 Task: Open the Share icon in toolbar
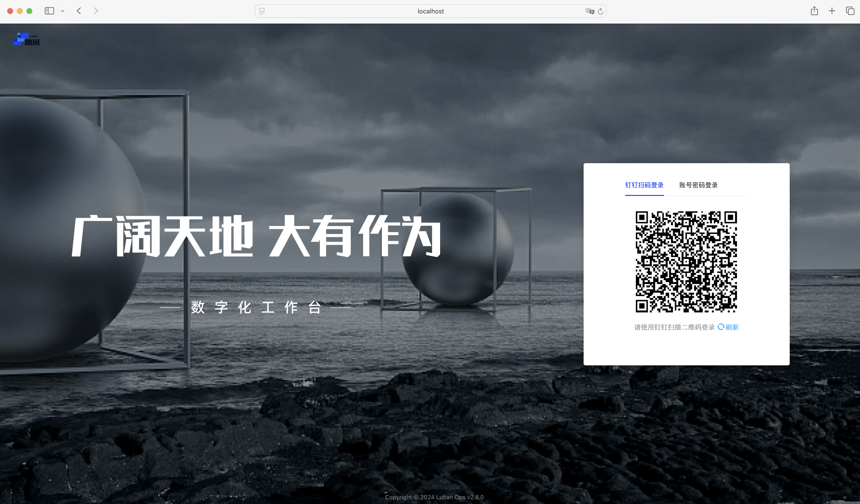pos(814,11)
